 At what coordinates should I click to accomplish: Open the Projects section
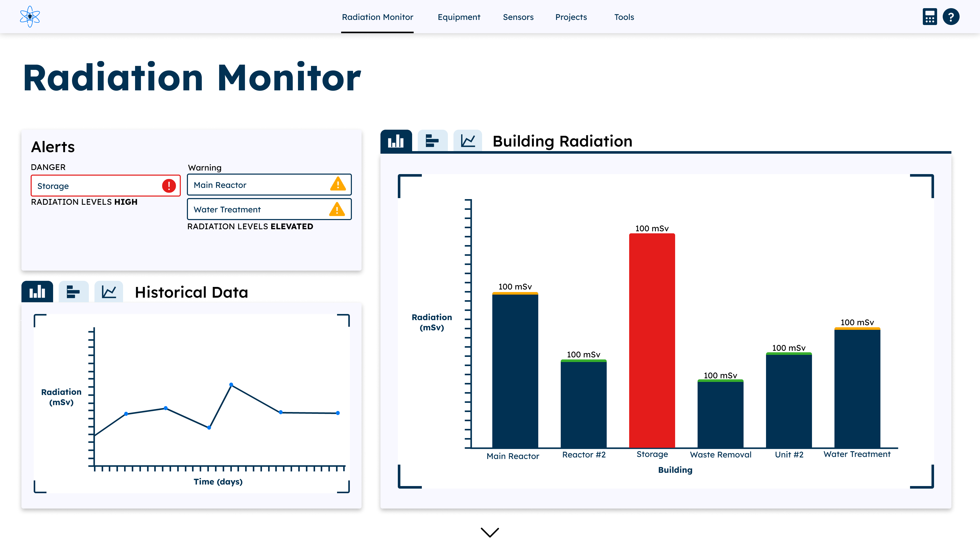click(571, 17)
